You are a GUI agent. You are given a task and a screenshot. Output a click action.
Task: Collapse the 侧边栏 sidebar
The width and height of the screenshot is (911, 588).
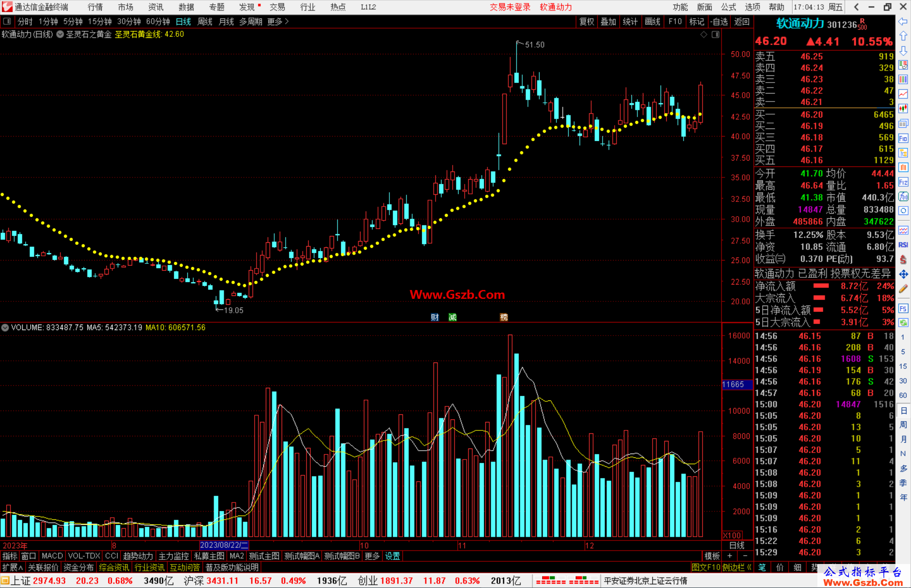737,567
